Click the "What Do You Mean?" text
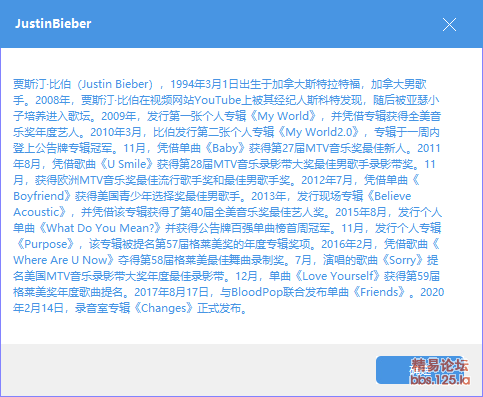 tap(101, 228)
